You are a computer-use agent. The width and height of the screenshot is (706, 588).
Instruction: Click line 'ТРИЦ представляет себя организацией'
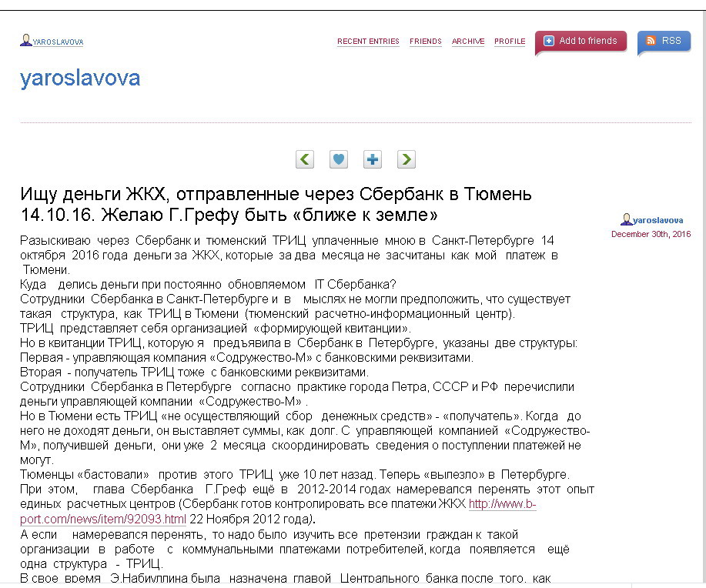216,328
